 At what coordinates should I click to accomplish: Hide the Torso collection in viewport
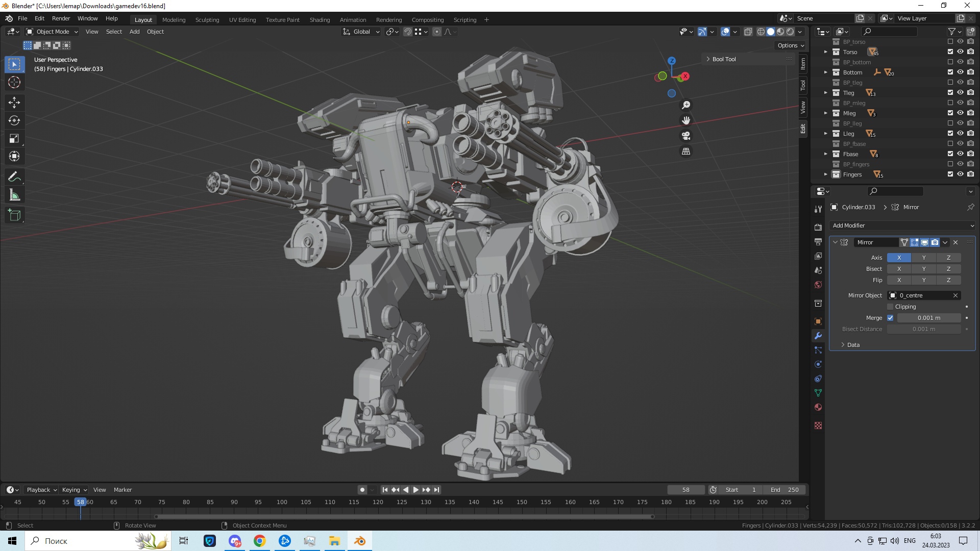click(x=960, y=52)
